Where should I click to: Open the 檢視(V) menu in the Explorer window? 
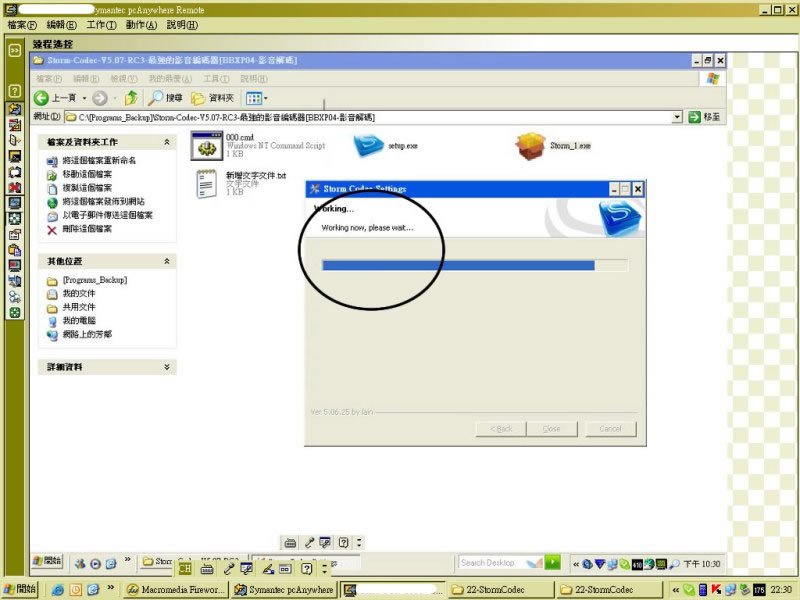[x=124, y=79]
